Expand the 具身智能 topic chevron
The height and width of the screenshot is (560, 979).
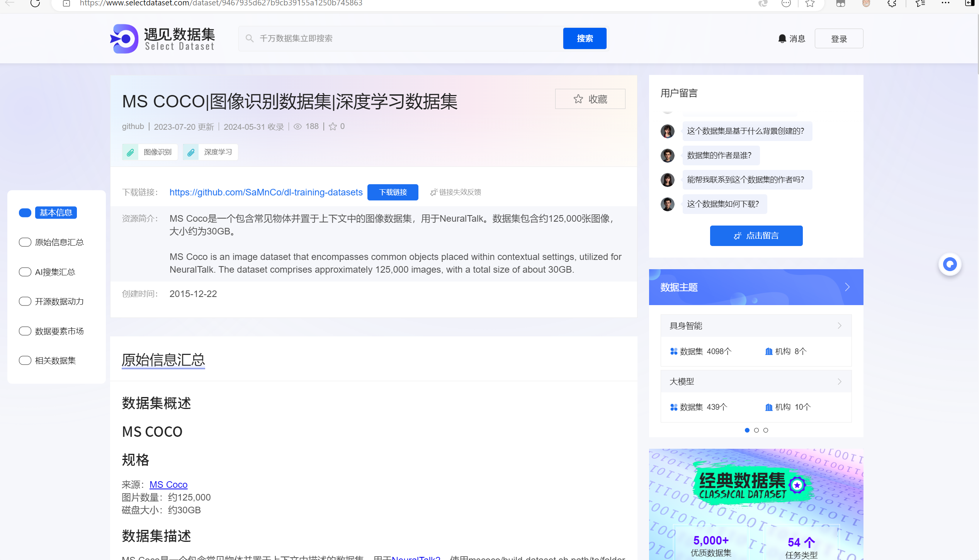pos(839,326)
